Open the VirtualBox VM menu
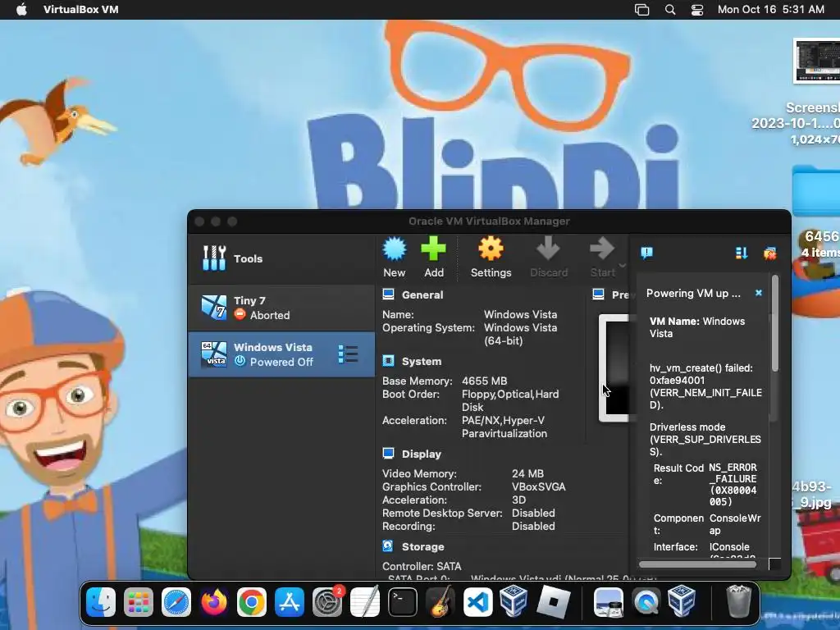The image size is (840, 630). pos(81,10)
